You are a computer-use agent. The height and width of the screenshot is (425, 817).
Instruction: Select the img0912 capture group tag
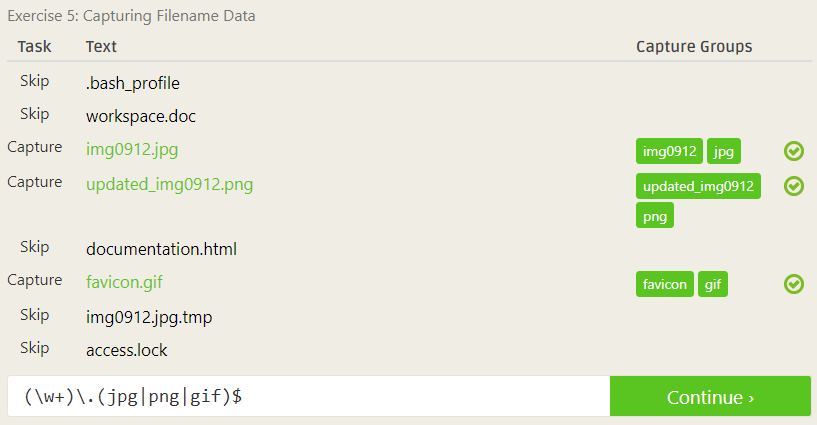click(x=669, y=151)
